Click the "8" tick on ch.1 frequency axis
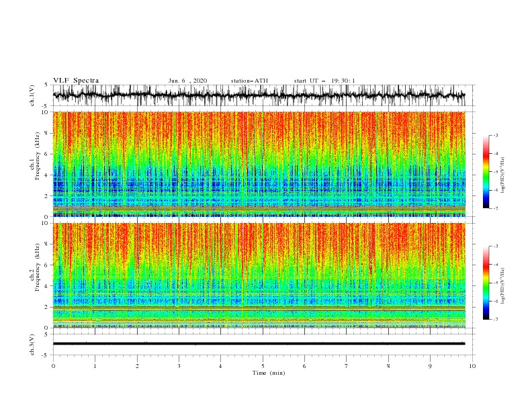532x411 pixels. pyautogui.click(x=47, y=133)
